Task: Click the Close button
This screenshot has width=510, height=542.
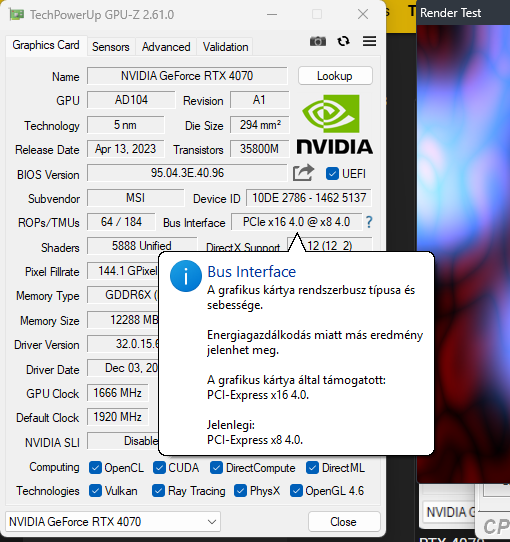Action: pyautogui.click(x=344, y=522)
